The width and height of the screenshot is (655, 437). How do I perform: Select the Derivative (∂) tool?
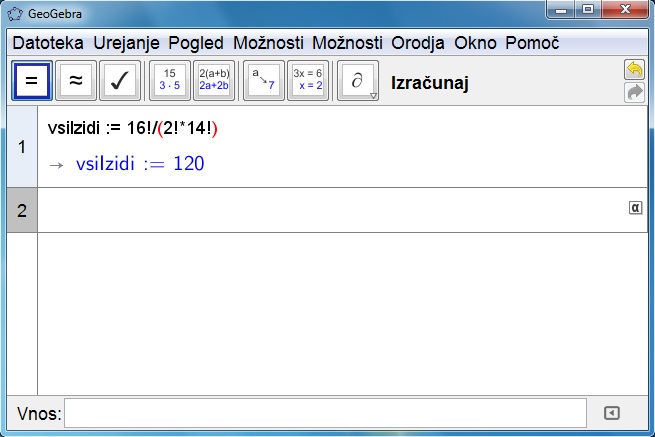point(356,80)
